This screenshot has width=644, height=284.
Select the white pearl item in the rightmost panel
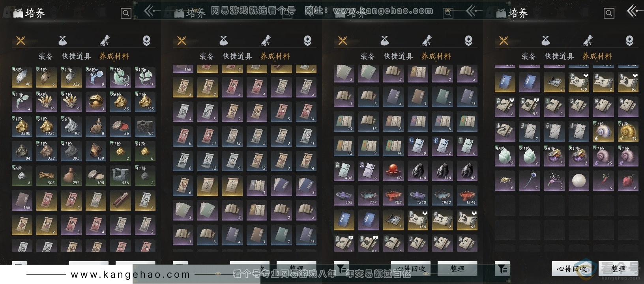(579, 181)
